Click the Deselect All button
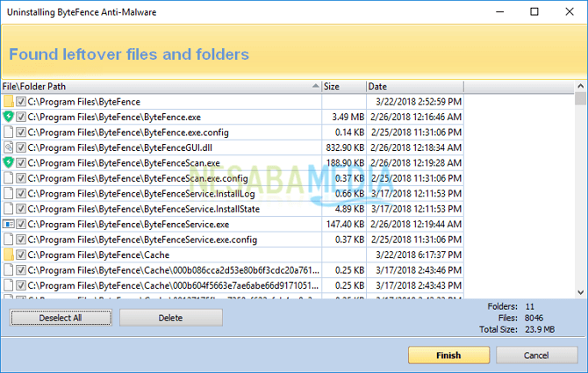 pos(61,318)
